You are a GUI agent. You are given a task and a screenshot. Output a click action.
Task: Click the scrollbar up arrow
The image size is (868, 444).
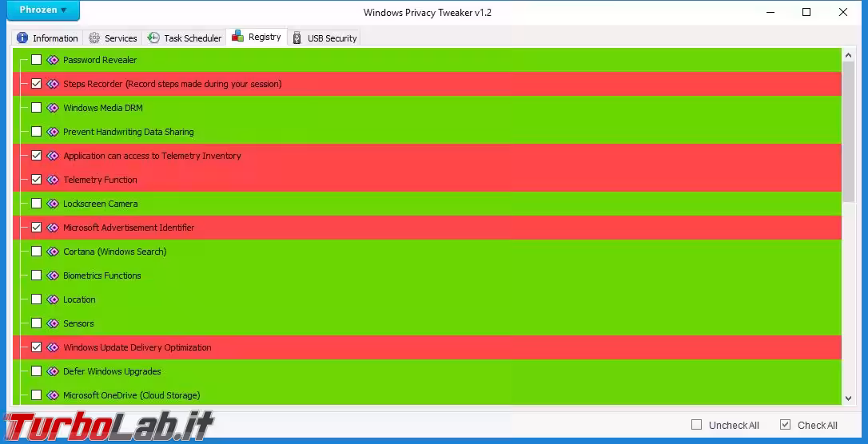(x=848, y=54)
